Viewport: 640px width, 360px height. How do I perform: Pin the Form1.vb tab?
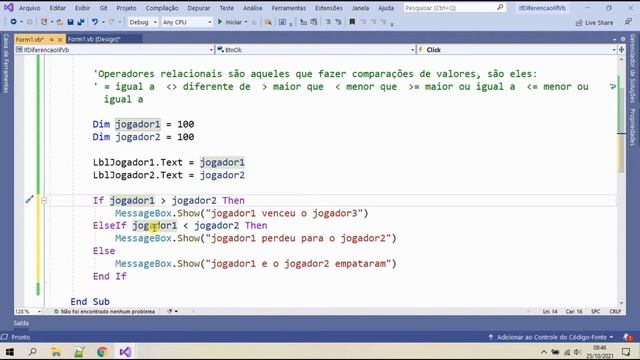(x=51, y=40)
